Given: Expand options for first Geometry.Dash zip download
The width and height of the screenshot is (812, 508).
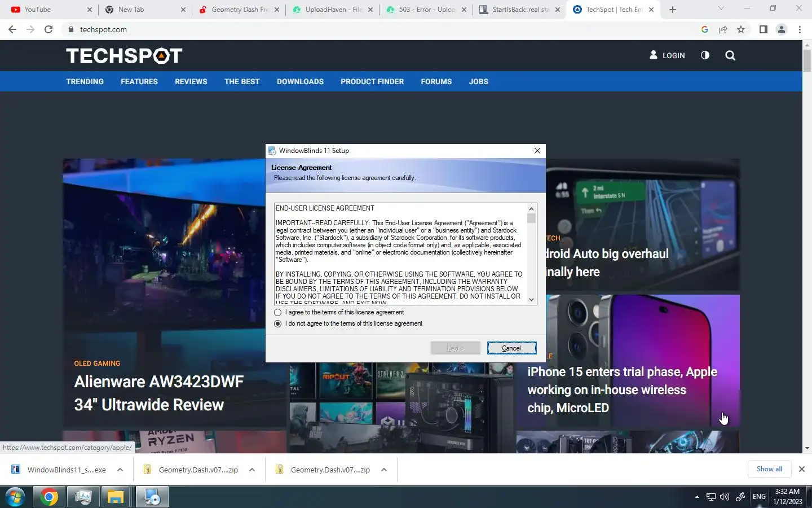Looking at the screenshot, I should point(252,470).
